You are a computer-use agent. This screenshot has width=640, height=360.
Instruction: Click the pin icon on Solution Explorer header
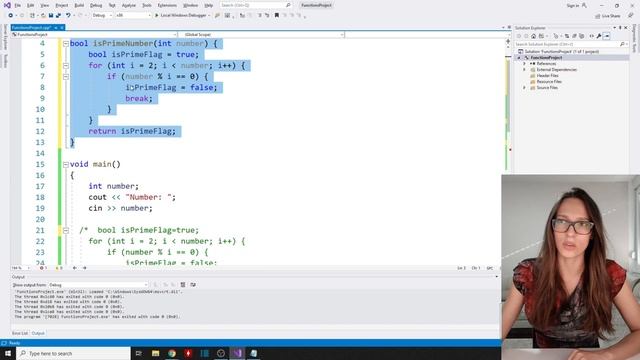(x=620, y=28)
